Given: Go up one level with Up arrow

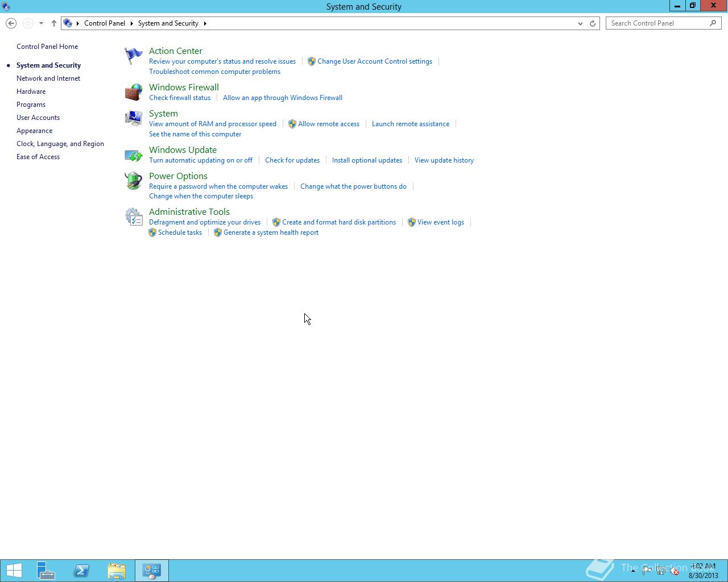Looking at the screenshot, I should 53,23.
